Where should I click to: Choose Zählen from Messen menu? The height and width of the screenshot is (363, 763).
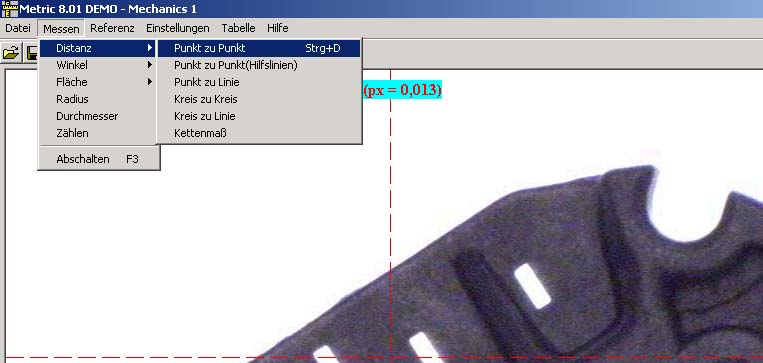[98, 133]
